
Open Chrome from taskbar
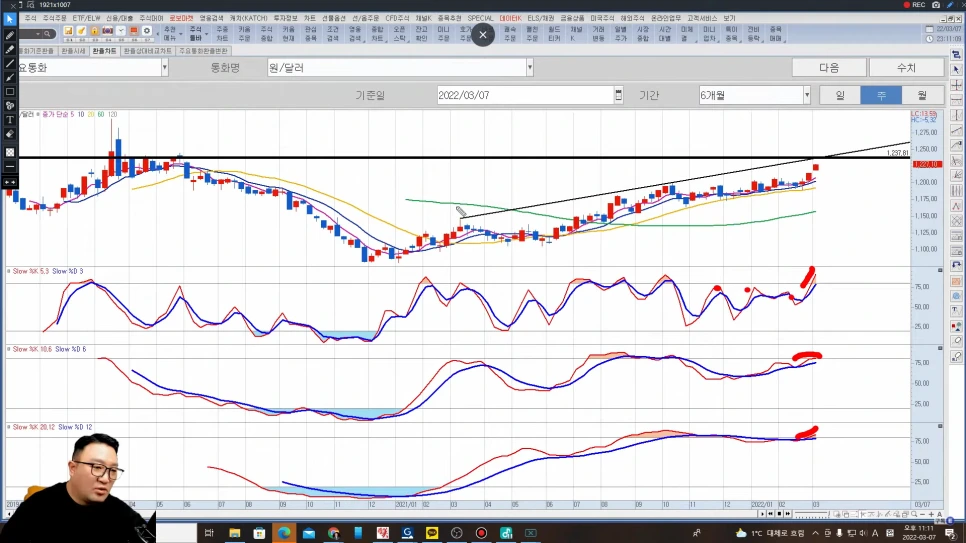coord(333,533)
